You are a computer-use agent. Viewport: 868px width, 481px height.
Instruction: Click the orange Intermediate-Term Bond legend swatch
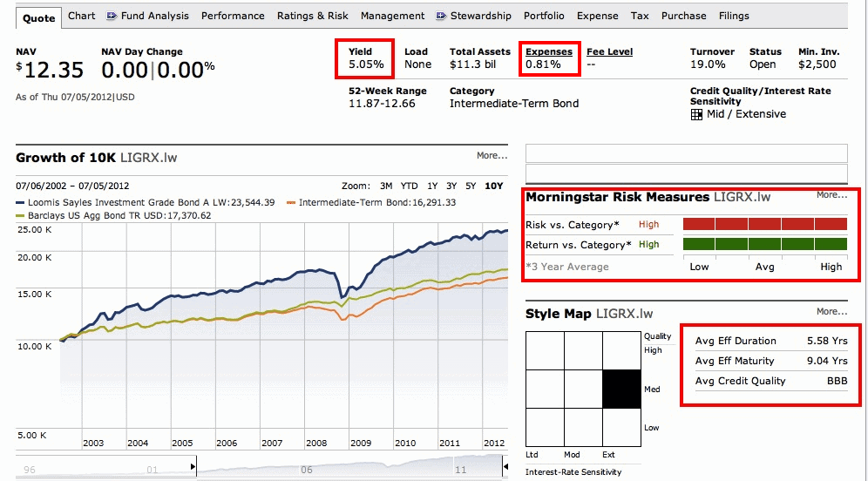[x=290, y=203]
